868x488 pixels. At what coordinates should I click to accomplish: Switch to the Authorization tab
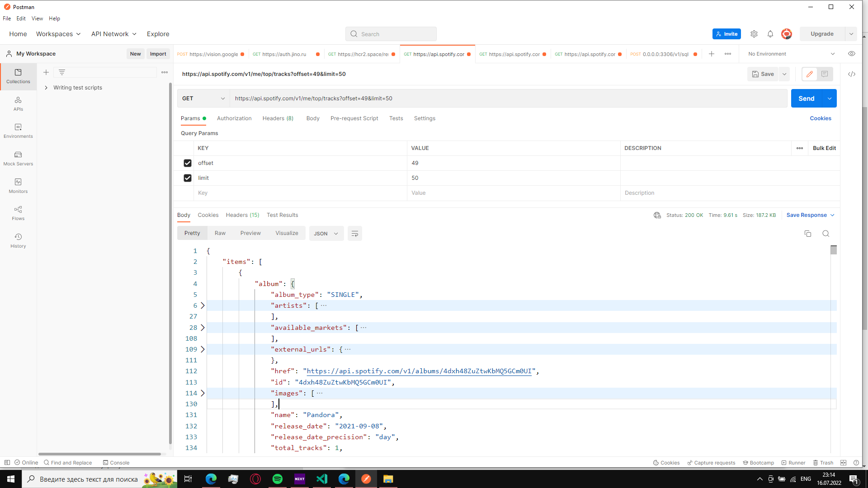point(234,118)
